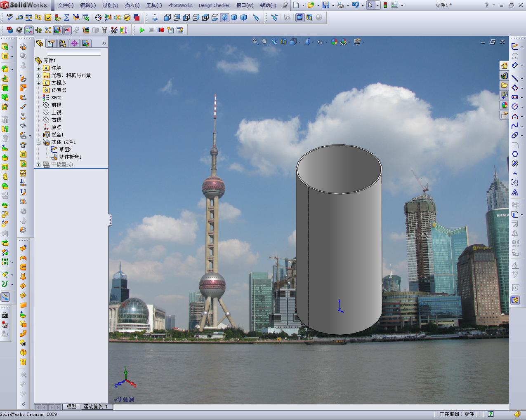Open the 帮助(H) menu
The image size is (526, 420).
point(268,5)
